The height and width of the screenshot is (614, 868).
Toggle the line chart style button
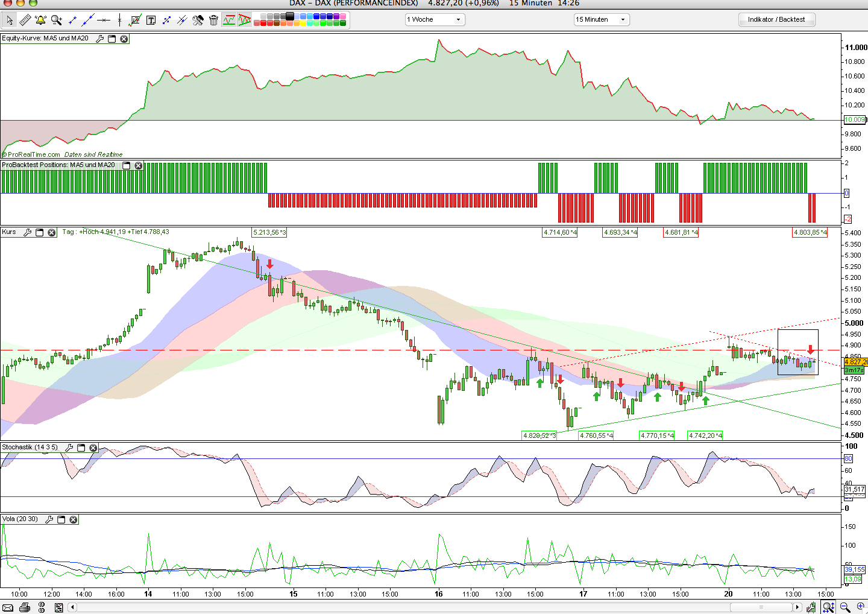[229, 20]
